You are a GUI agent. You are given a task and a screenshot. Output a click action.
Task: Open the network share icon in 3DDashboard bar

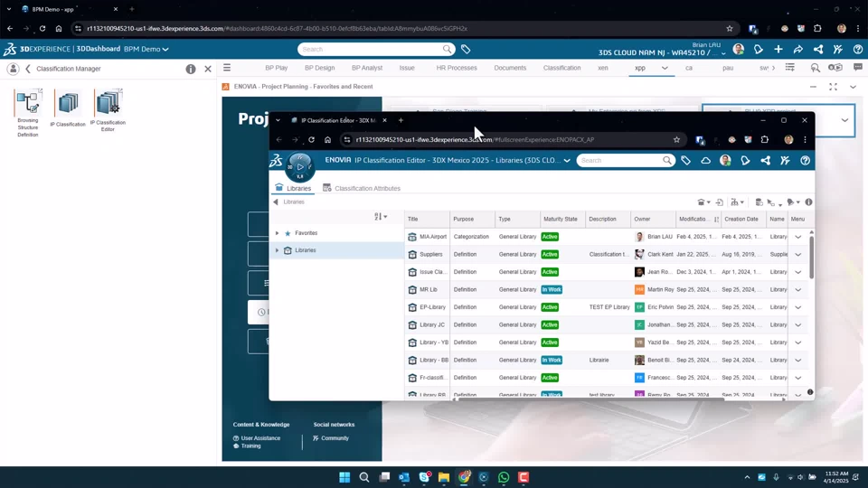pos(818,49)
